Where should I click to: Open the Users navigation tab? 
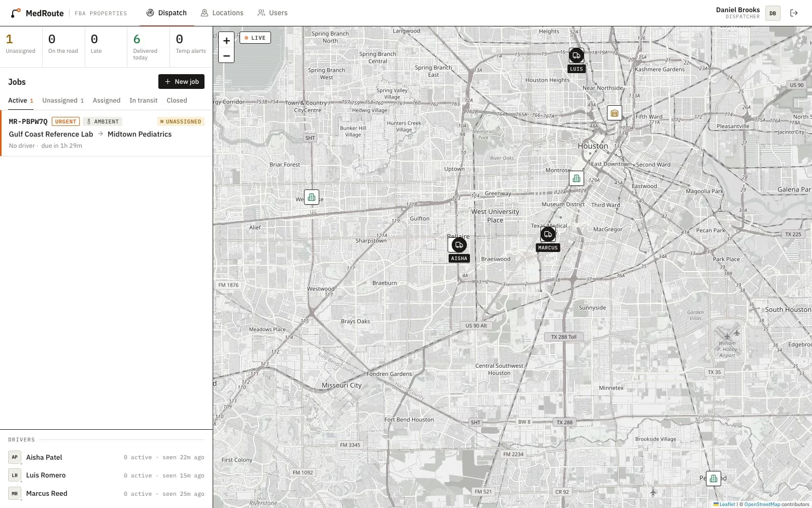coord(272,13)
